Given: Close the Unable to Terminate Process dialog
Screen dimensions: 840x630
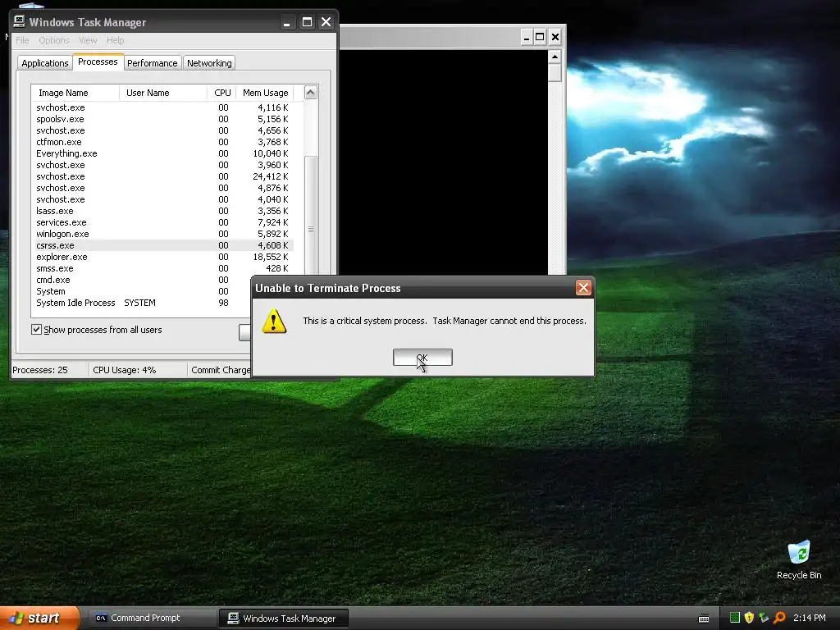Looking at the screenshot, I should (583, 288).
